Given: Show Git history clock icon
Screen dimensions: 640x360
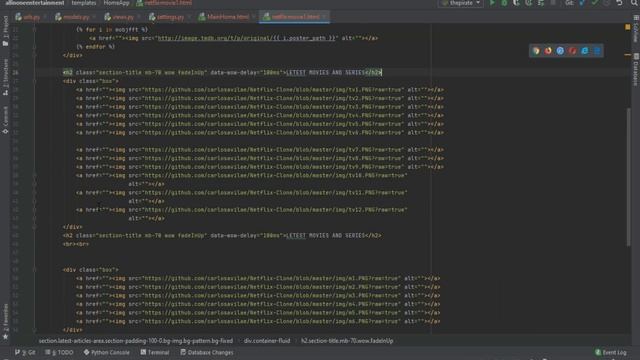Looking at the screenshot, I should tap(607, 3).
